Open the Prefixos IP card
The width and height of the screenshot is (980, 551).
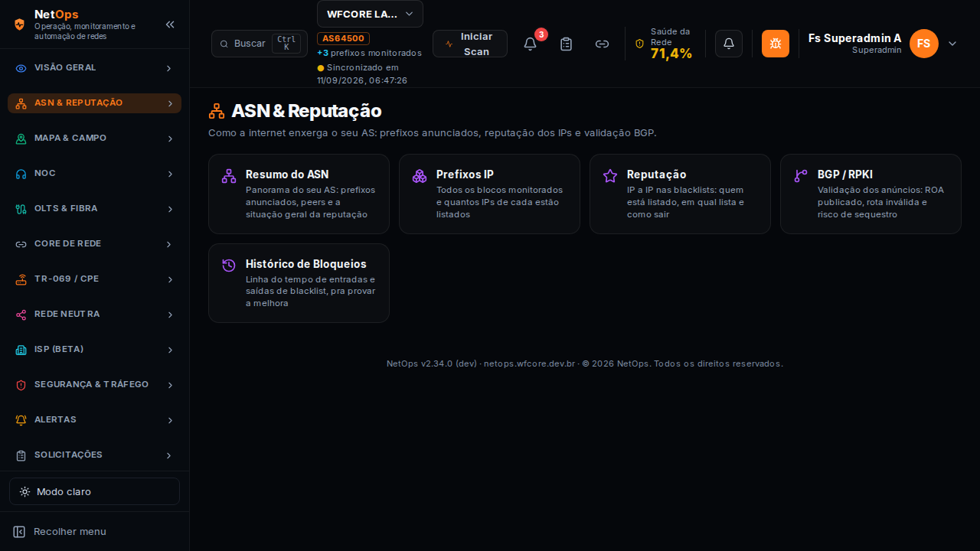click(489, 194)
